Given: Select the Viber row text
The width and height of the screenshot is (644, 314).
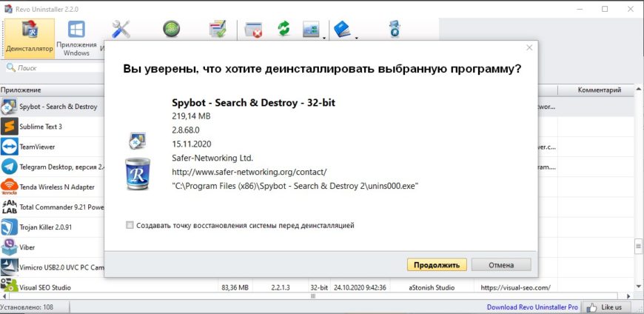Looking at the screenshot, I should pyautogui.click(x=27, y=247).
